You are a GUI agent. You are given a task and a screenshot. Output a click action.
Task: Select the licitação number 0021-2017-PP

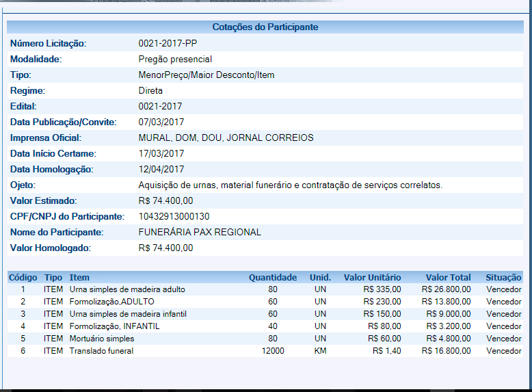point(168,43)
